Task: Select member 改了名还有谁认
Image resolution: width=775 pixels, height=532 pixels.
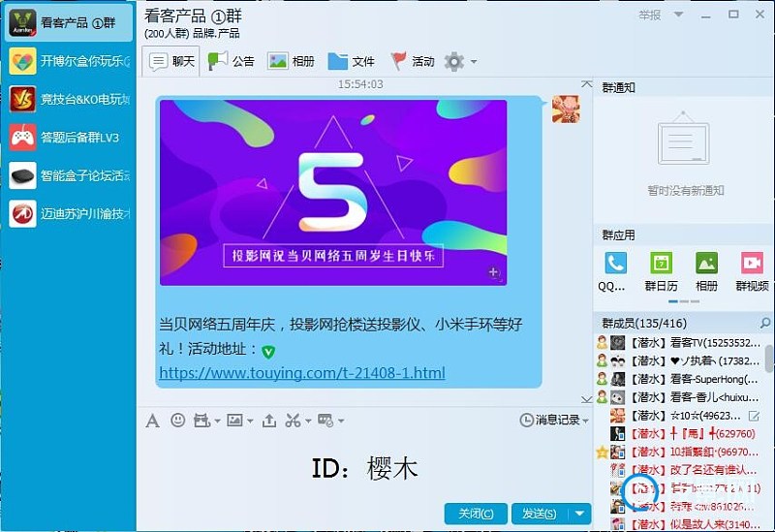Action: coord(679,470)
